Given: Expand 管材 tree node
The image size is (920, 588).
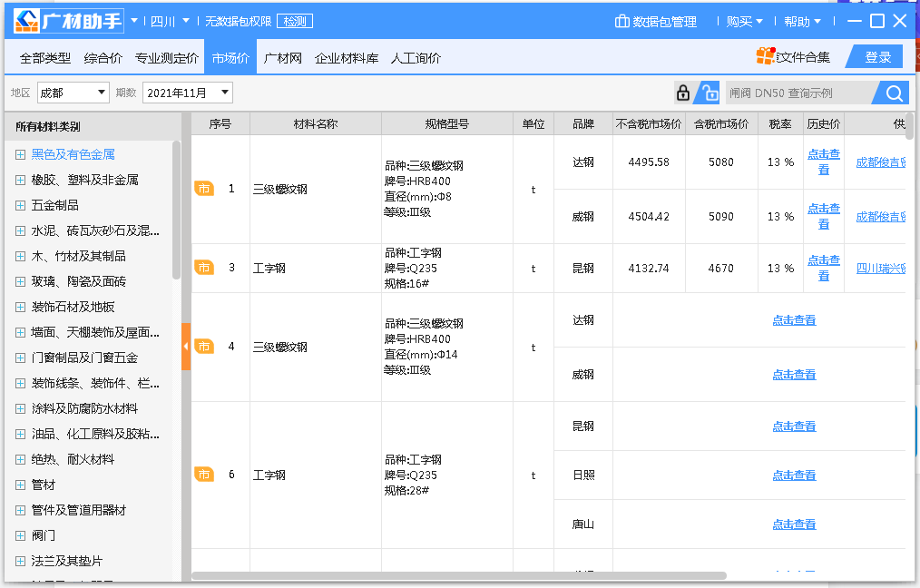Looking at the screenshot, I should [x=21, y=485].
